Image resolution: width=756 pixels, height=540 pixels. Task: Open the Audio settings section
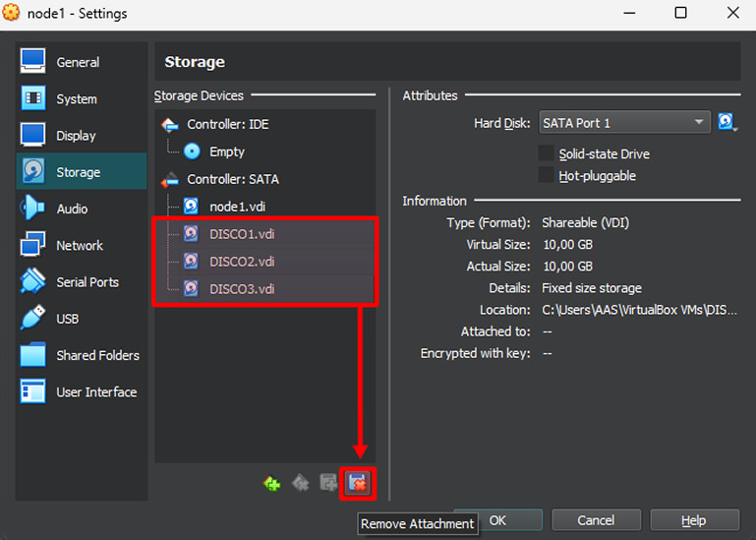tap(82, 209)
